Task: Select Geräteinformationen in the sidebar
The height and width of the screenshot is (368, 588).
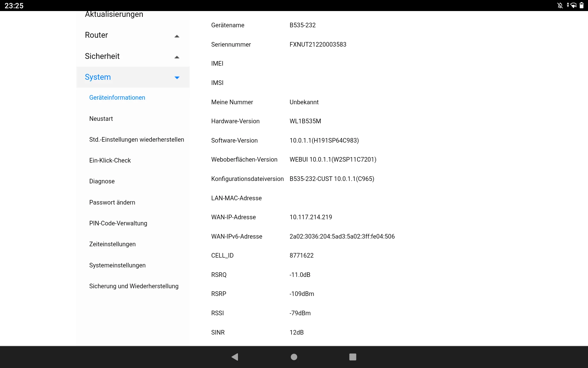Action: [117, 98]
